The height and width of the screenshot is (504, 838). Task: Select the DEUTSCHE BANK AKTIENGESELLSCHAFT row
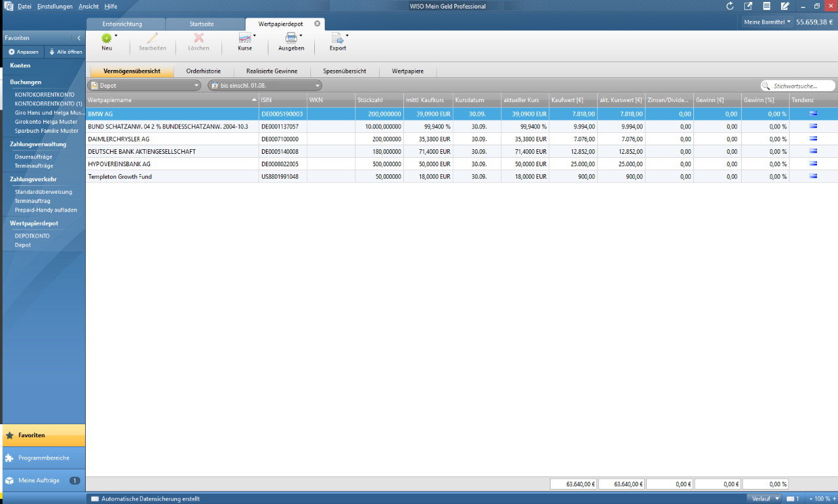tap(141, 151)
